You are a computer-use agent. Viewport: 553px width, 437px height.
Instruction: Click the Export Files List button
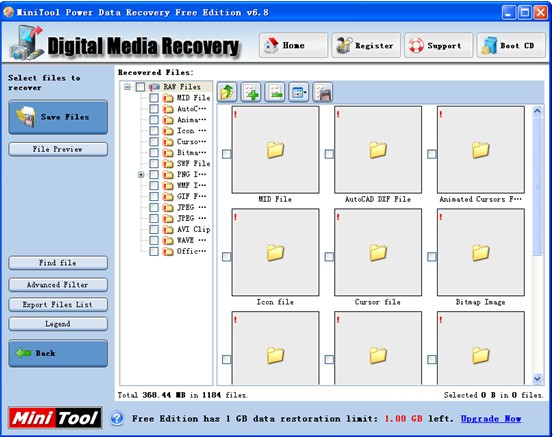58,305
